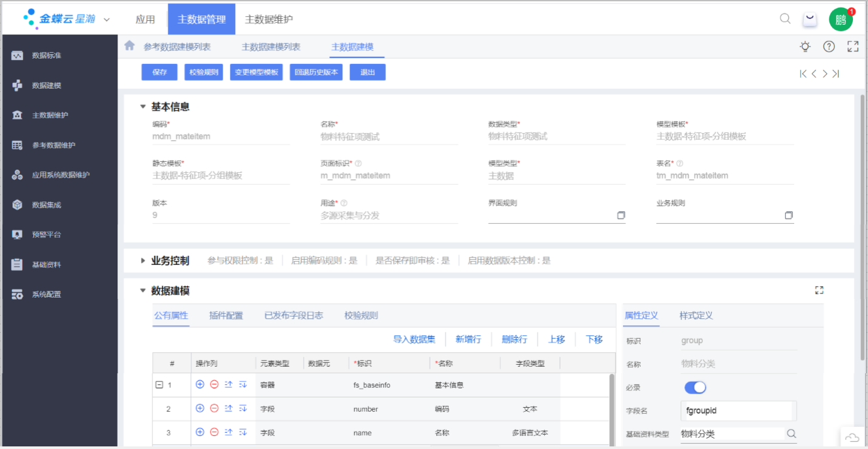
Task: Click the move-up icon in row 3
Action: click(229, 432)
